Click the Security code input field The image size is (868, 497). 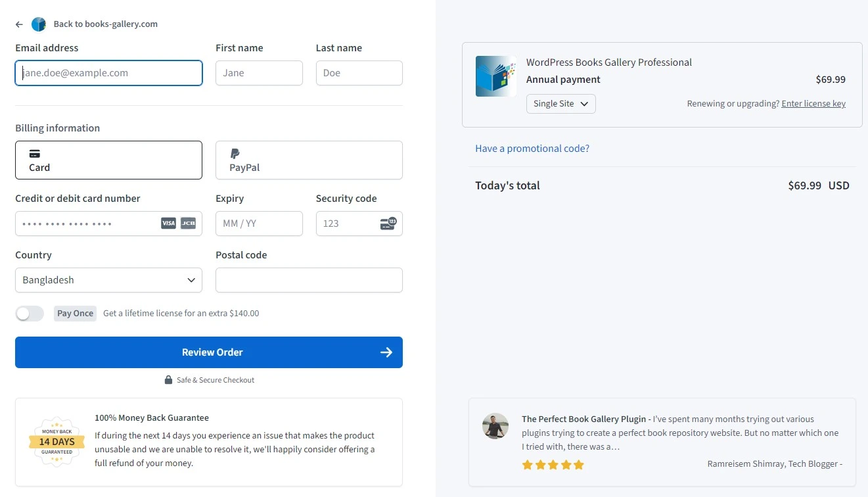click(359, 224)
